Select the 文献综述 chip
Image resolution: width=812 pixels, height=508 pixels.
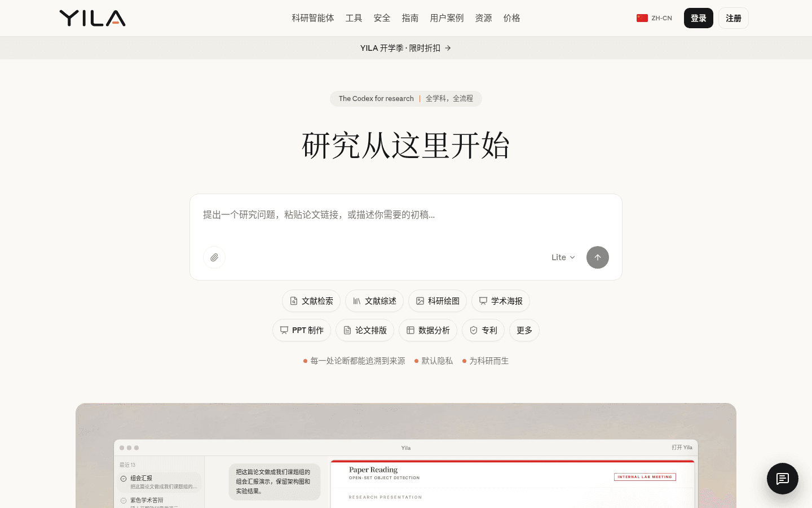tap(374, 301)
